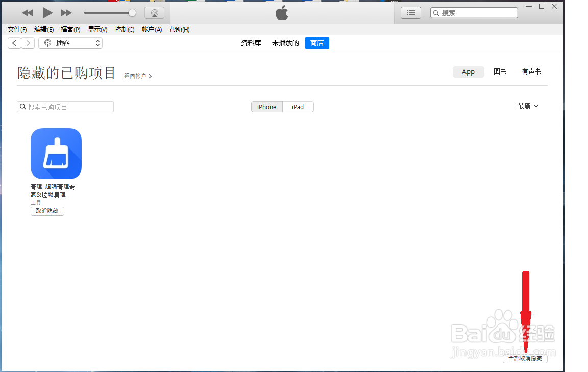Adjust the volume slider knob

[132, 13]
